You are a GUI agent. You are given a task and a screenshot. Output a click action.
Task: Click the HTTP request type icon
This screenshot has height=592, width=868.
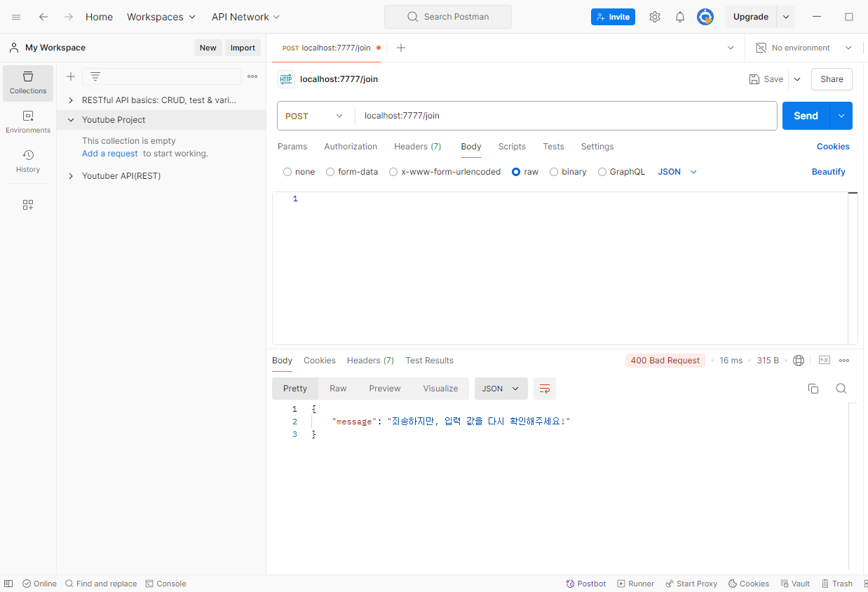point(285,79)
